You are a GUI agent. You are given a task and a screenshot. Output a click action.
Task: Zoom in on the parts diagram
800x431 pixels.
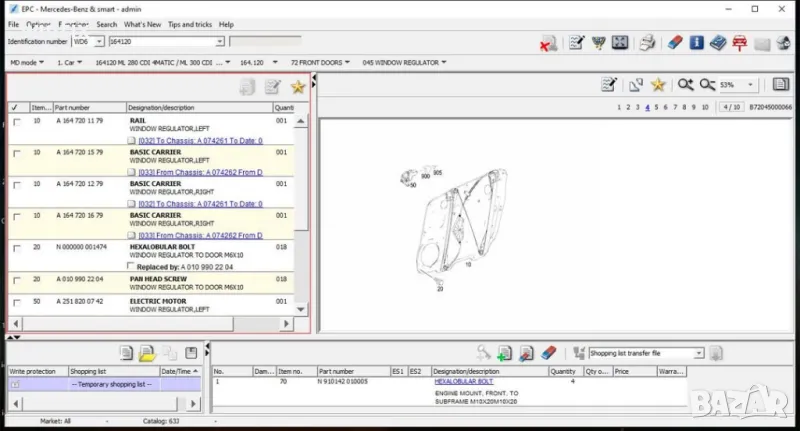[685, 85]
